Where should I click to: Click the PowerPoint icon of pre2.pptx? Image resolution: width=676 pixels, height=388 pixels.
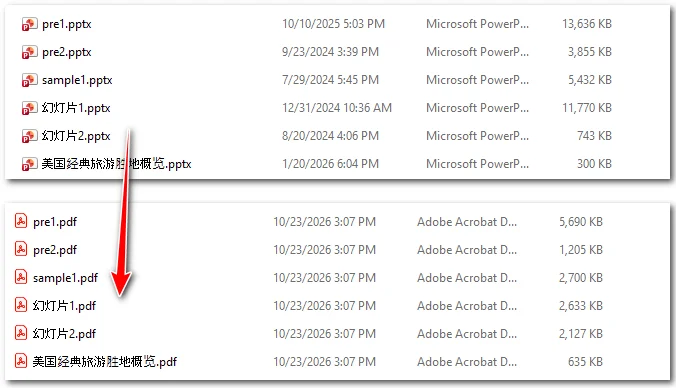click(29, 52)
